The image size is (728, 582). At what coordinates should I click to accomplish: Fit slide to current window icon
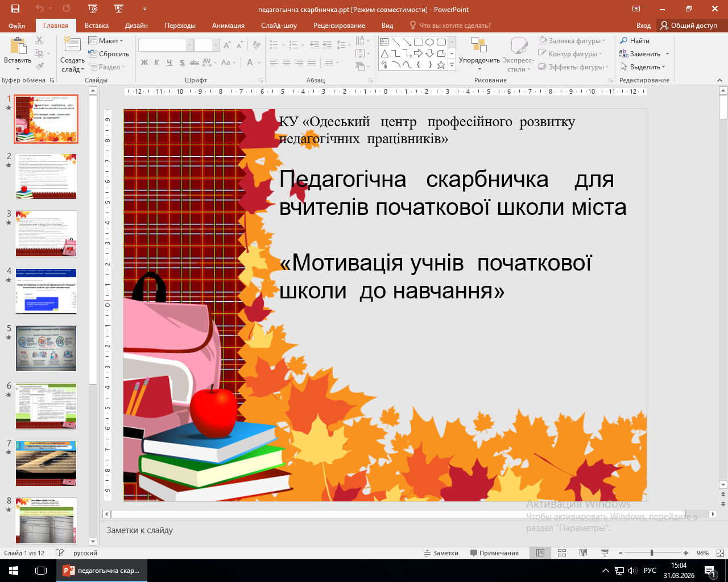pos(720,553)
